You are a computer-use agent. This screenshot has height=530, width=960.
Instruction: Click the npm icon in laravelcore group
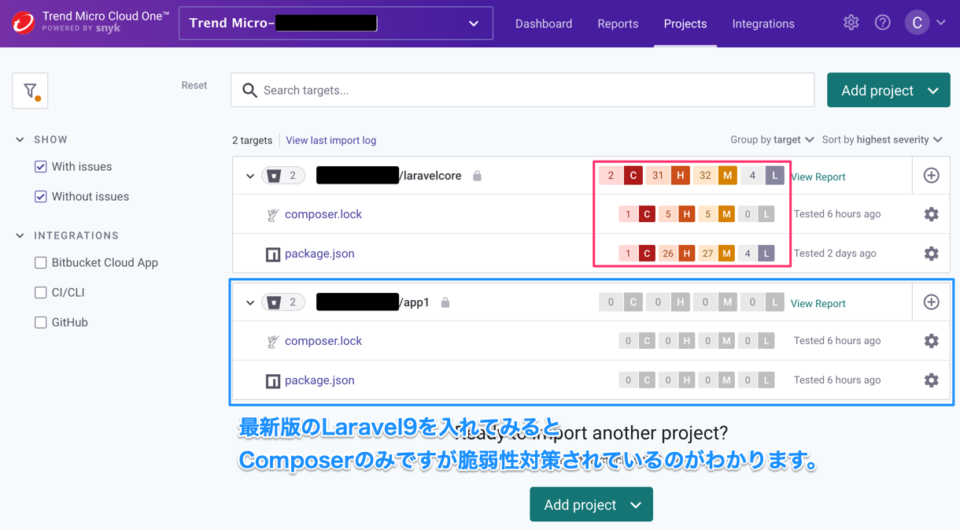272,254
